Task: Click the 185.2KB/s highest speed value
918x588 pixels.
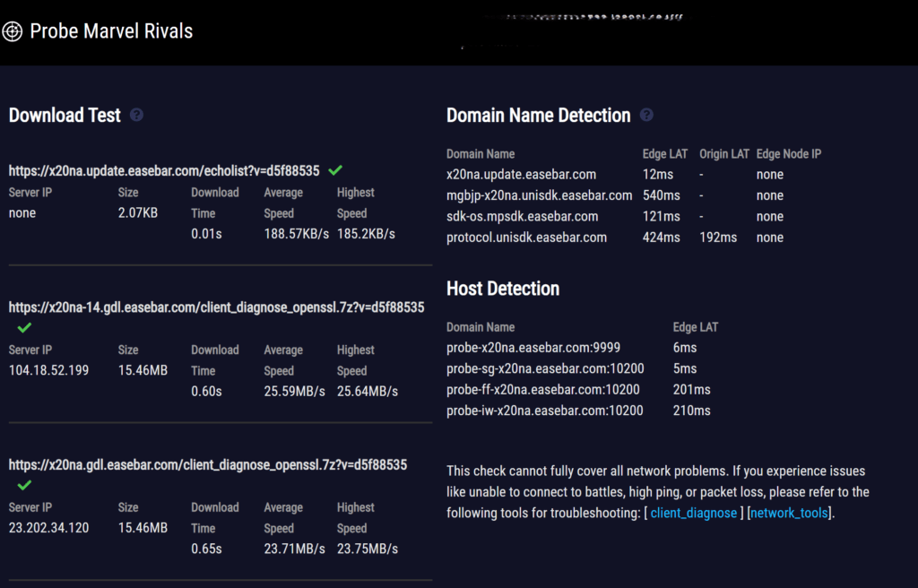Action: tap(366, 234)
